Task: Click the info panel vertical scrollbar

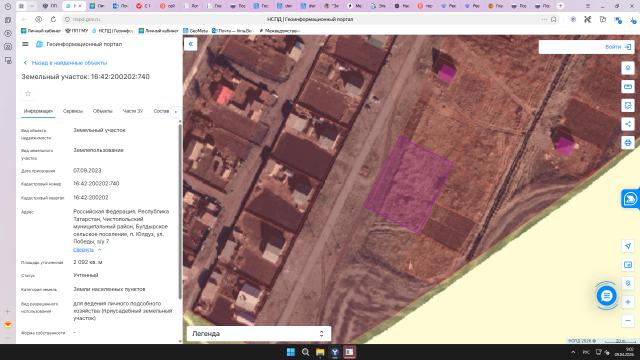Action: coord(180,210)
